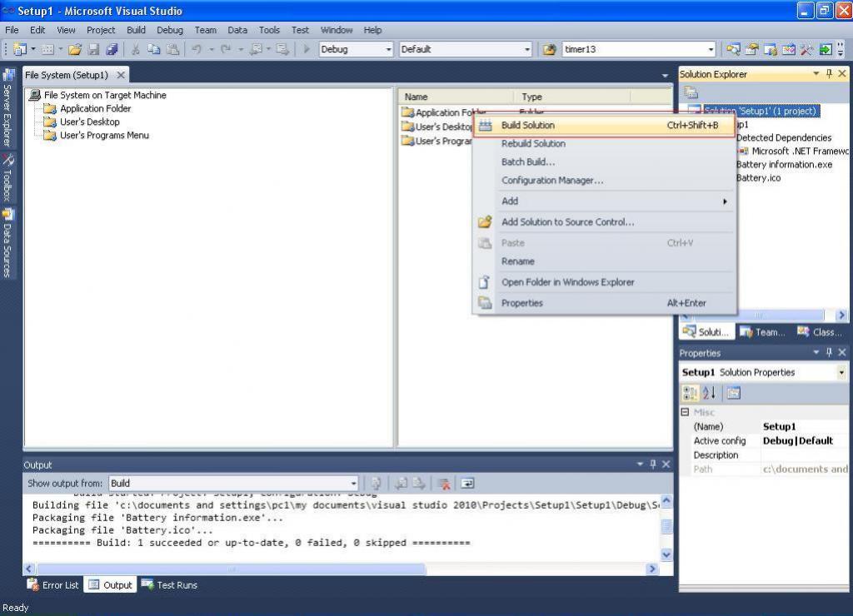Open the Build menu in the menu bar
This screenshot has width=853, height=616.
click(136, 30)
